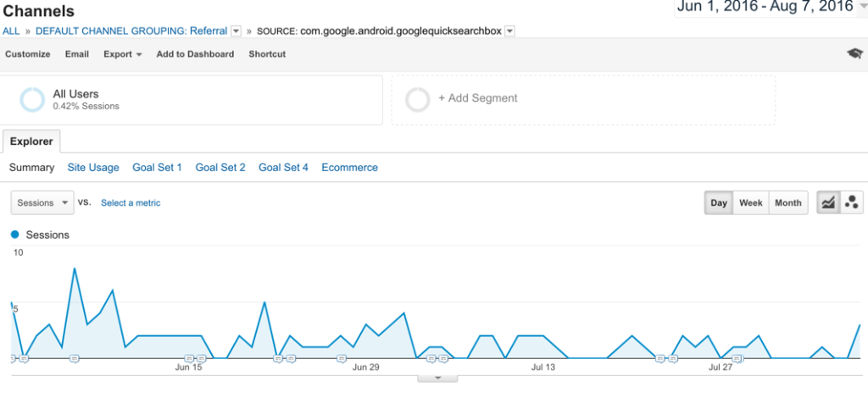The width and height of the screenshot is (868, 398).
Task: Open the graduation cap education icon
Action: [854, 54]
